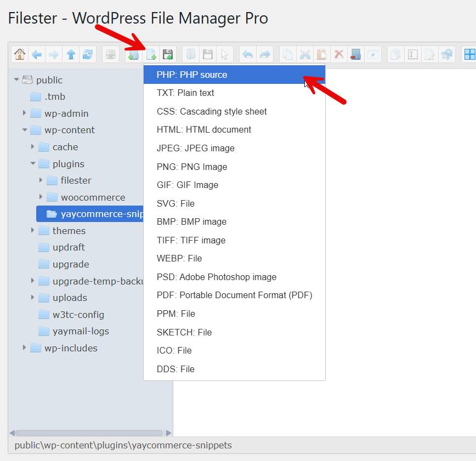Expand the themes folder
The width and height of the screenshot is (476, 461).
32,231
